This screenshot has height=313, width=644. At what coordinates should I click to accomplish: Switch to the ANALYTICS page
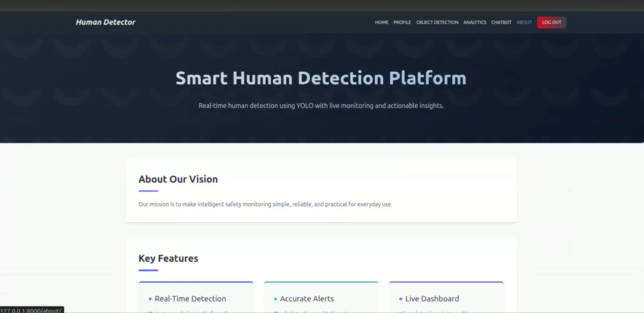475,22
